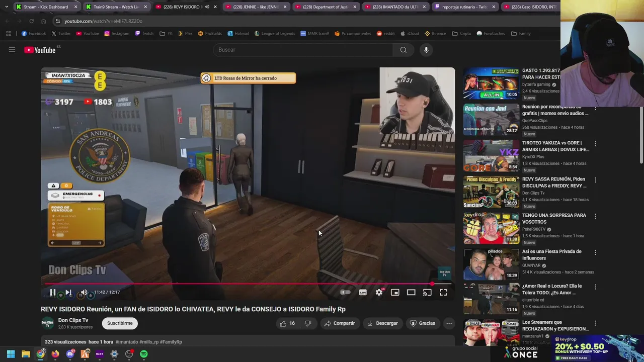Share the video via Compartir
The image size is (644, 362).
(x=340, y=323)
